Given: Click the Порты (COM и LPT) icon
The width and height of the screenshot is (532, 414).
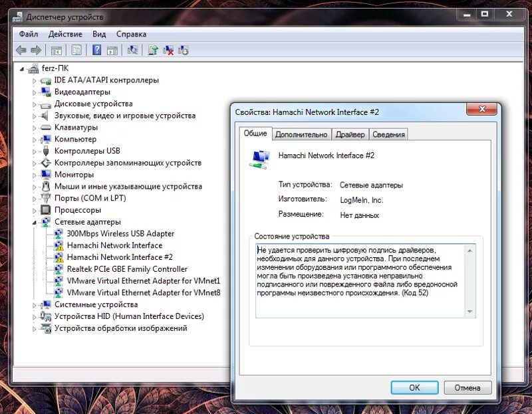Looking at the screenshot, I should pos(45,197).
